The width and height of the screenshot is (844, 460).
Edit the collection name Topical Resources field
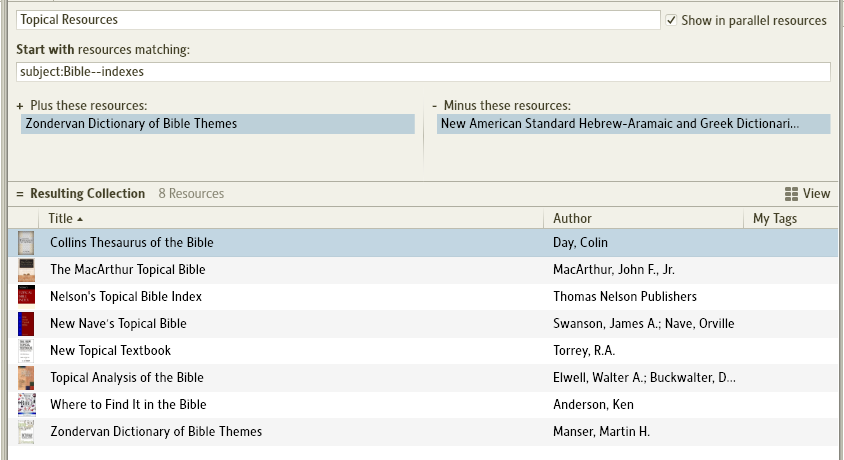pyautogui.click(x=338, y=20)
